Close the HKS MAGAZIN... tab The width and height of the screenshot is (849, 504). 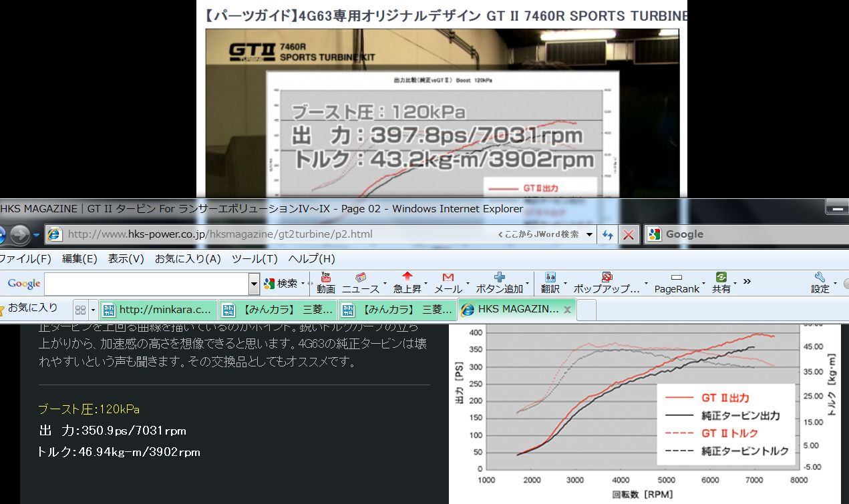pyautogui.click(x=567, y=309)
